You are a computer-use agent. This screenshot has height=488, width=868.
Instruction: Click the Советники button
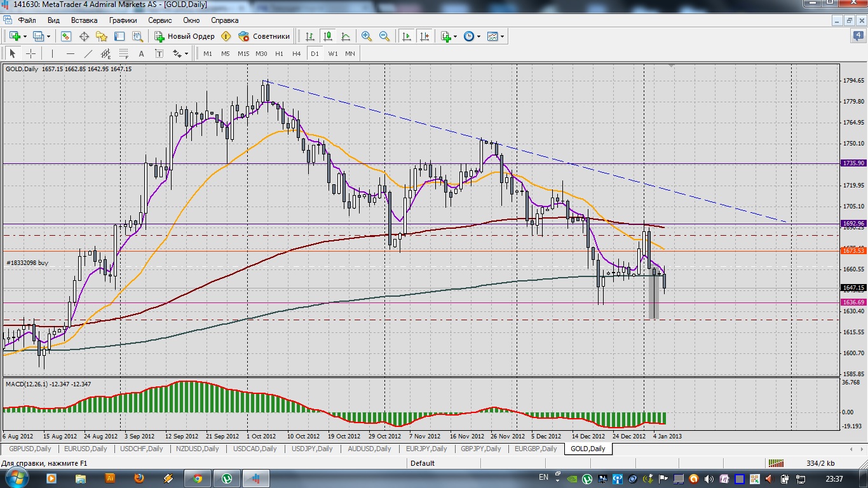[x=264, y=36]
